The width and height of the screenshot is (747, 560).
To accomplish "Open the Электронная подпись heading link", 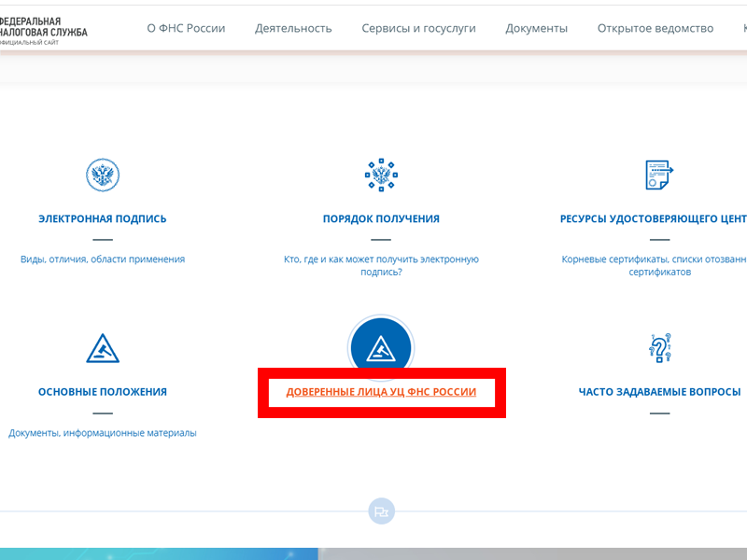I will (103, 219).
